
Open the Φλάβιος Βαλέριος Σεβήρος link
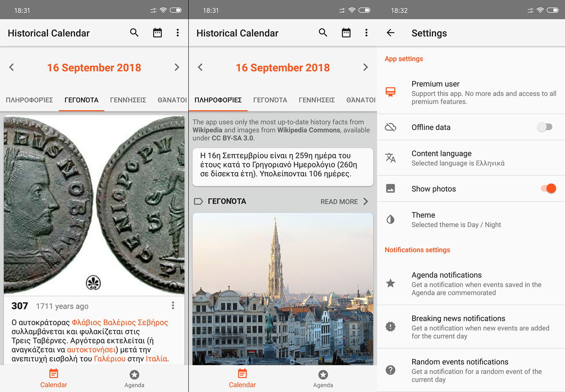pyautogui.click(x=120, y=322)
